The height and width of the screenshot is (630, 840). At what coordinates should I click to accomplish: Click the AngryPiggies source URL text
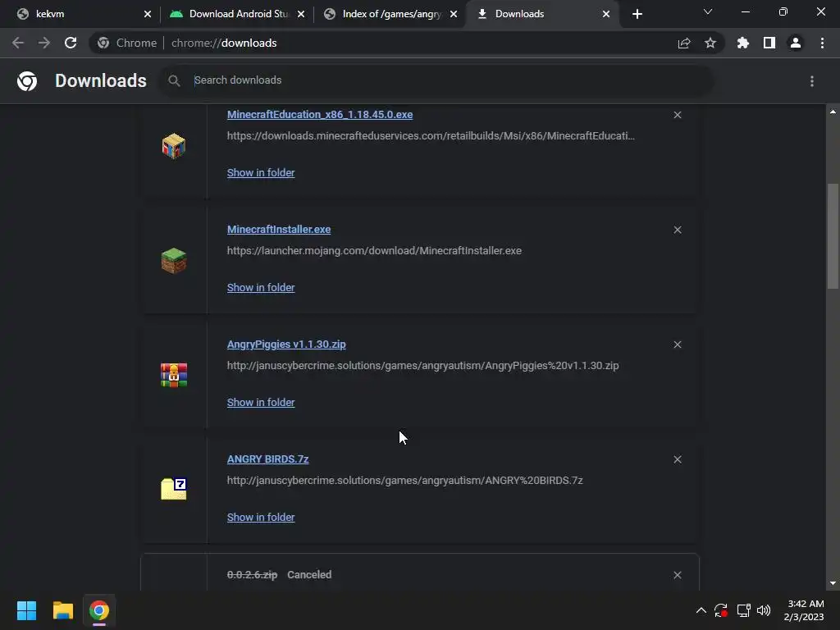click(x=423, y=365)
